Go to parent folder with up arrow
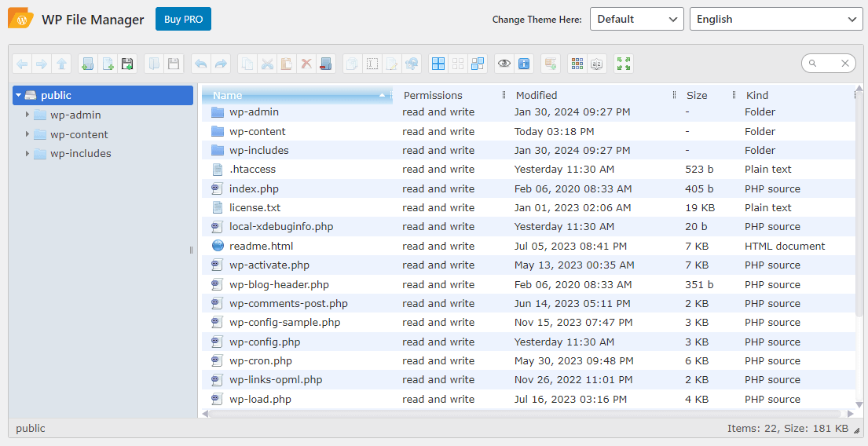This screenshot has width=868, height=446. [x=61, y=64]
